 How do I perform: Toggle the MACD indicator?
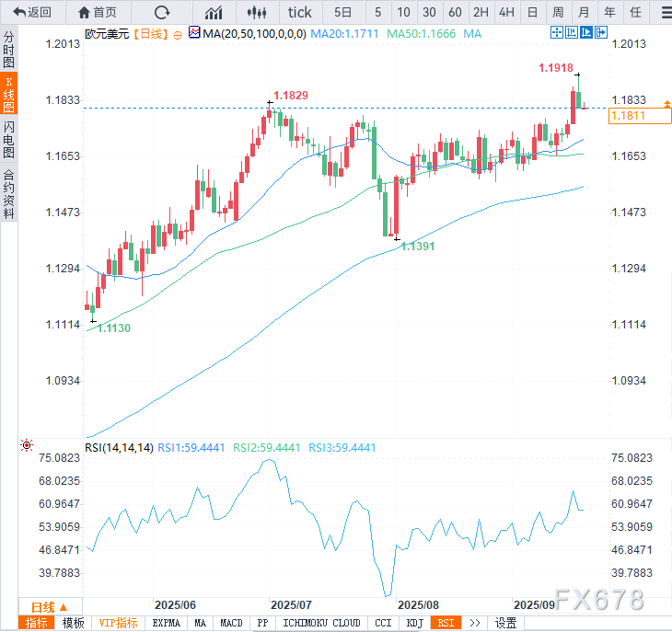click(x=231, y=623)
